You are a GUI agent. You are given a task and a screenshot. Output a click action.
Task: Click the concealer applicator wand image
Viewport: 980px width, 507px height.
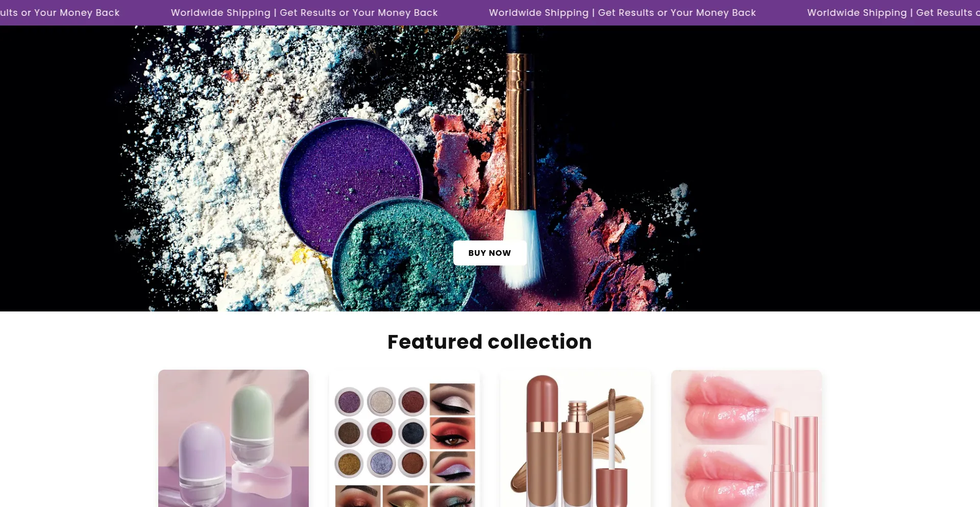[612, 439]
